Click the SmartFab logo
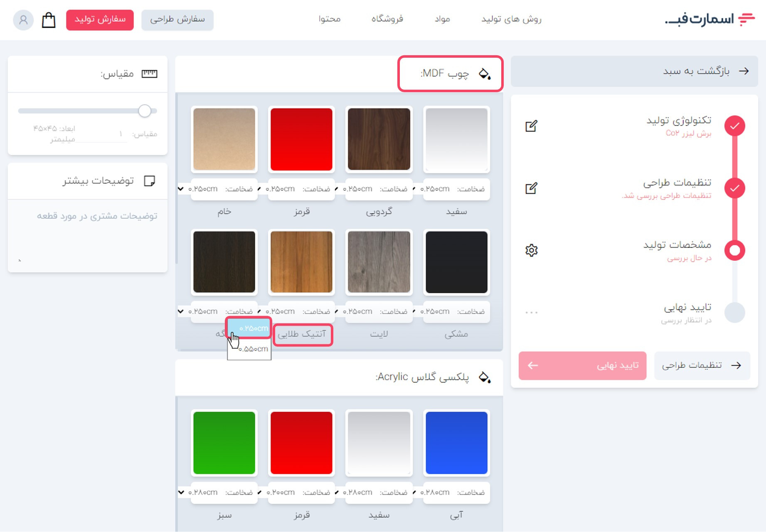 coord(709,19)
